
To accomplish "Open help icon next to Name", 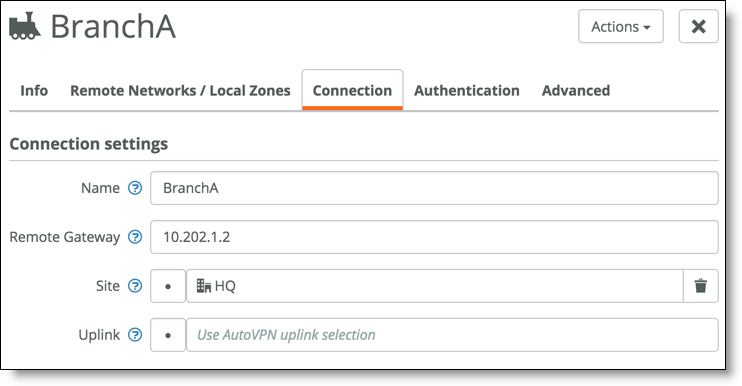I will 135,188.
